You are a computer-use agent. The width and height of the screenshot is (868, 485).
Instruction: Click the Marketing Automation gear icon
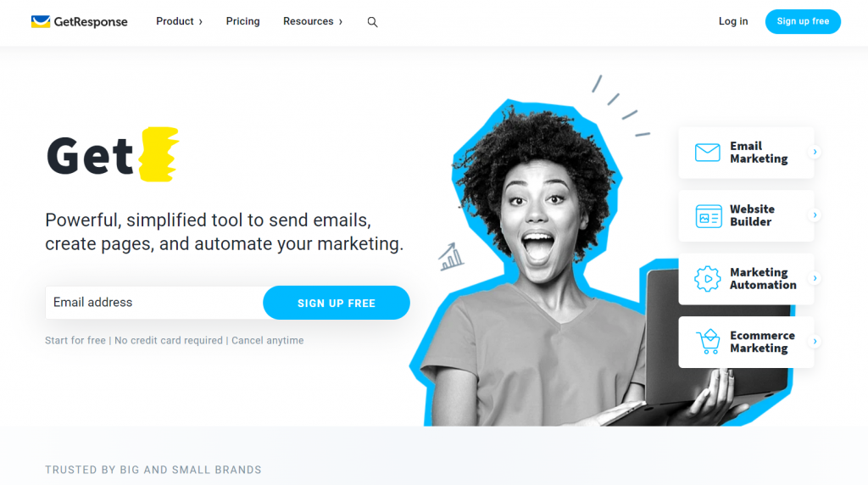pyautogui.click(x=708, y=278)
